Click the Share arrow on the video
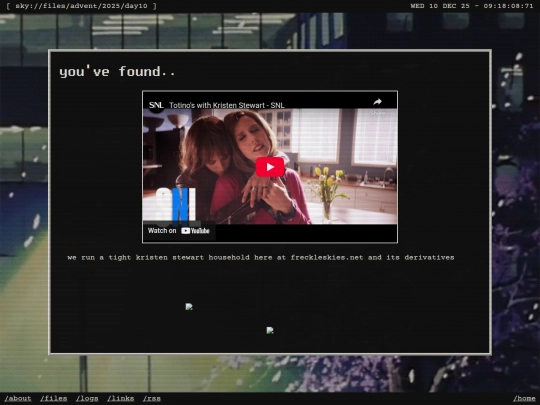This screenshot has width=540, height=405. coord(377,102)
